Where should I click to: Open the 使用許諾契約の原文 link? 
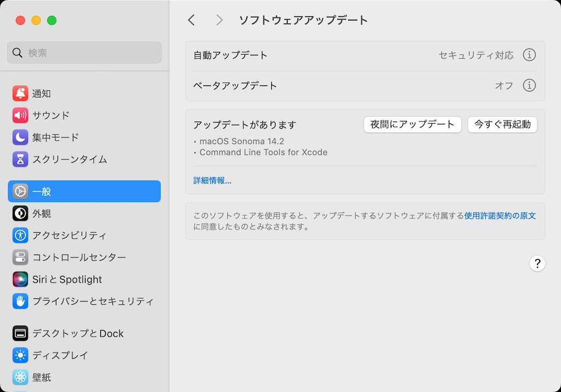(500, 216)
